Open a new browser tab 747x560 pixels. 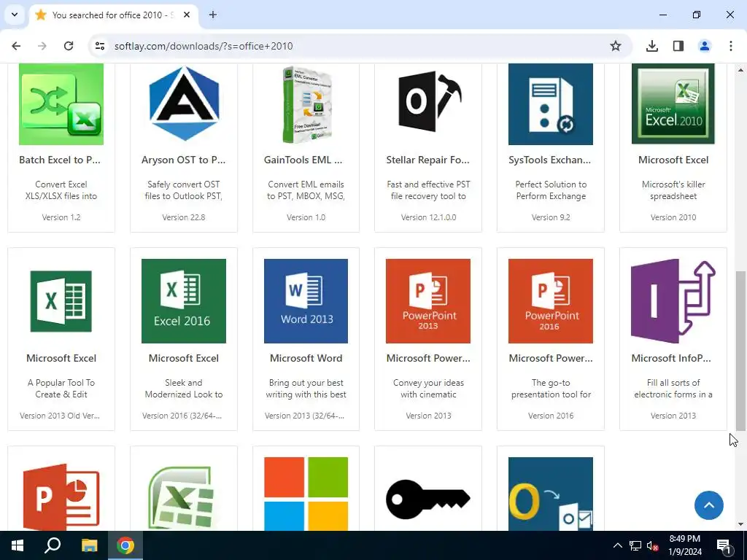pos(213,15)
